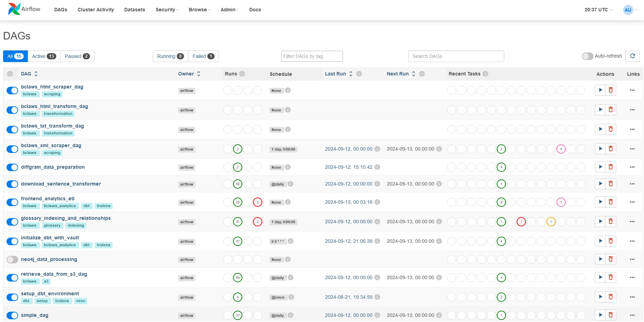Delete the bclaws_html_transform_dag DAG

(611, 110)
